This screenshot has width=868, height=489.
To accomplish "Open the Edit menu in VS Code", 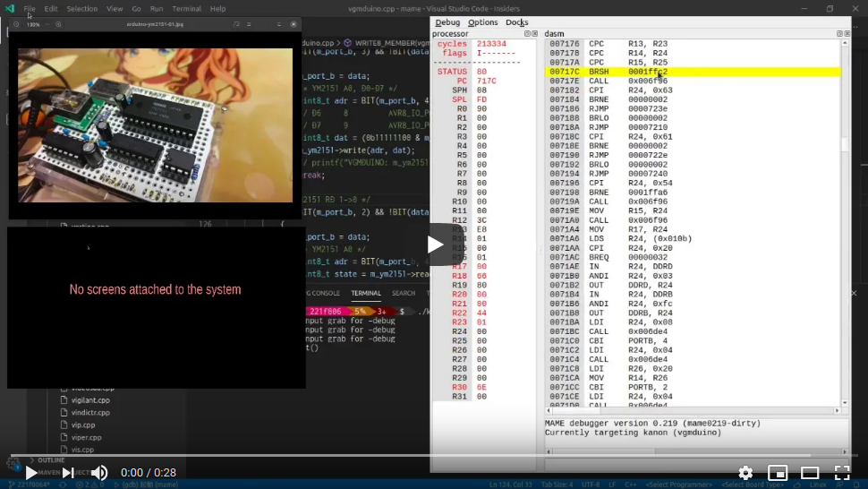I will click(51, 8).
